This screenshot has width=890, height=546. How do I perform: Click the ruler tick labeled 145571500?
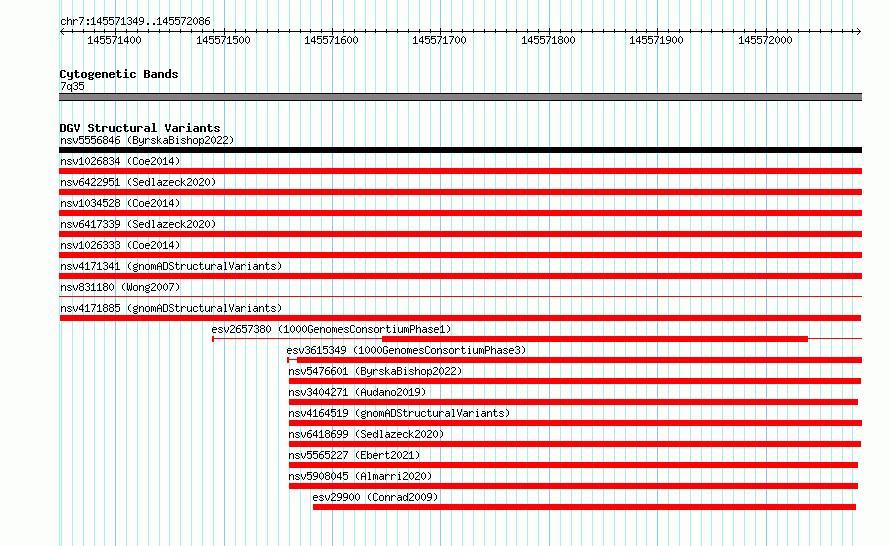point(223,40)
